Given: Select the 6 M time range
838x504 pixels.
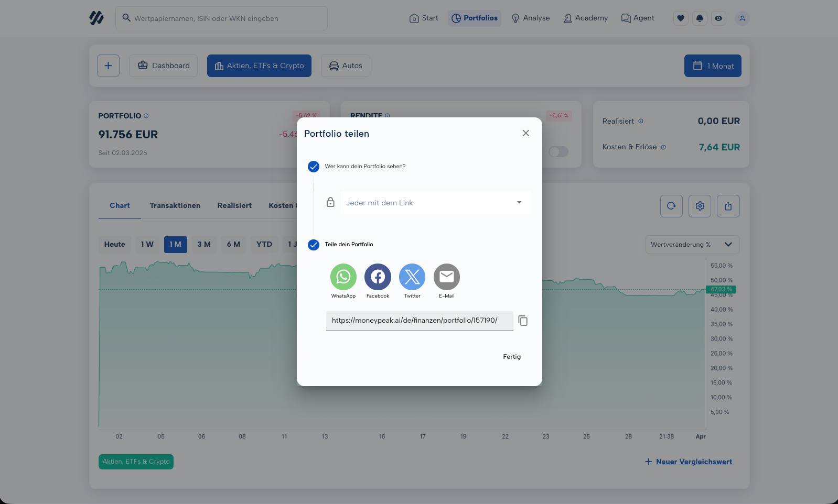Looking at the screenshot, I should 233,245.
